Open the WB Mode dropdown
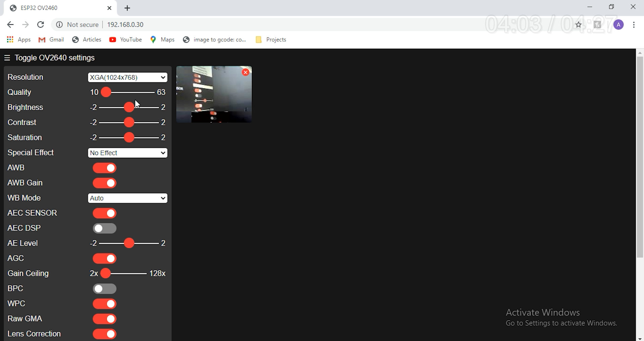This screenshot has height=341, width=644. (127, 198)
